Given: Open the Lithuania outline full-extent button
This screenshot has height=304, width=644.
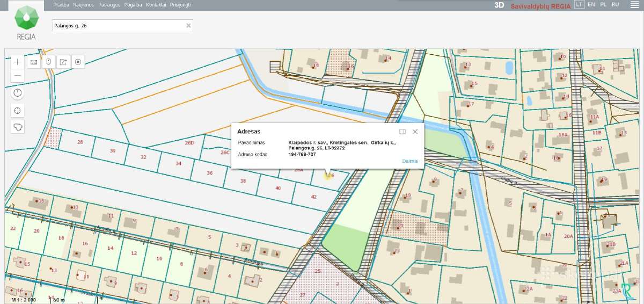Looking at the screenshot, I should 18,127.
